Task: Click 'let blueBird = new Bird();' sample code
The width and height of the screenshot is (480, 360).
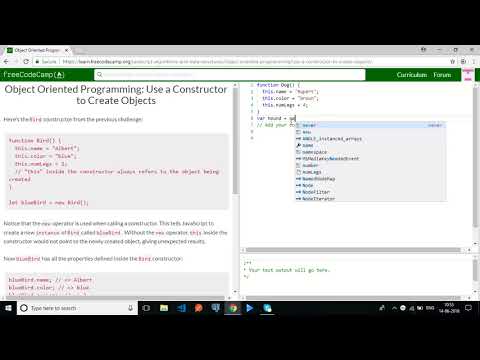Action: pos(48,203)
